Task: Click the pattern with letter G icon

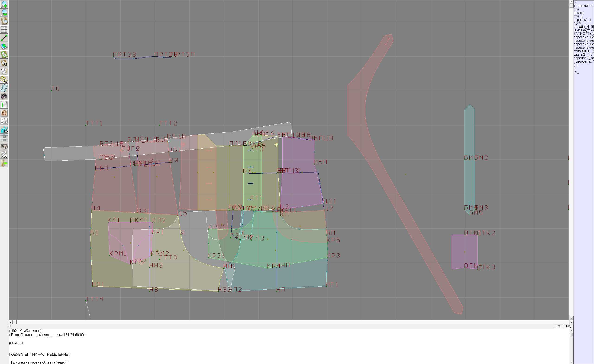Action: click(x=4, y=80)
